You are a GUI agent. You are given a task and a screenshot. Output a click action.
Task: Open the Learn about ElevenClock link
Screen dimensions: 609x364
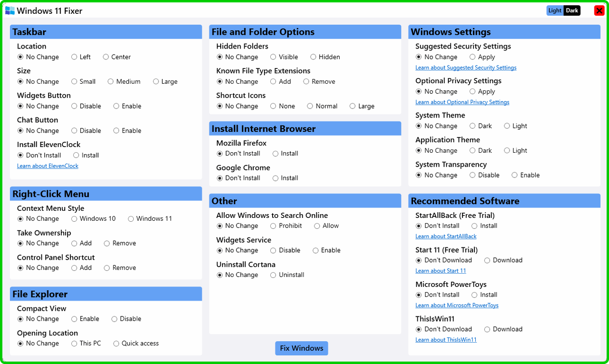(48, 166)
